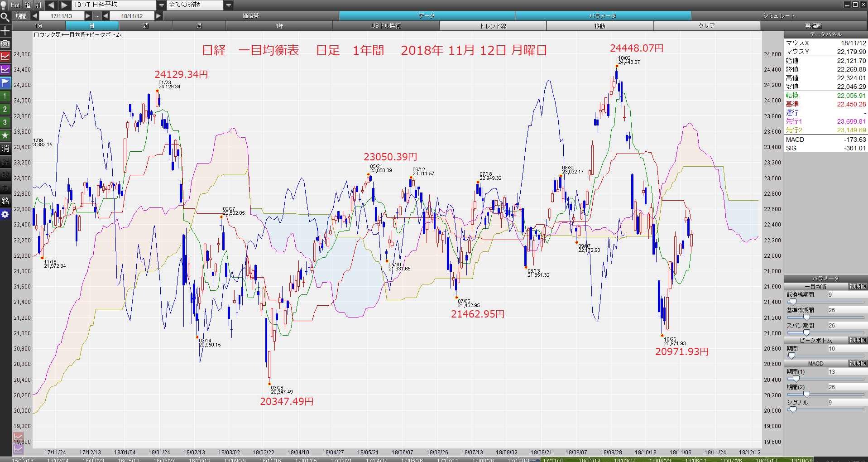Step start date 17/11/13 backward

pyautogui.click(x=34, y=16)
